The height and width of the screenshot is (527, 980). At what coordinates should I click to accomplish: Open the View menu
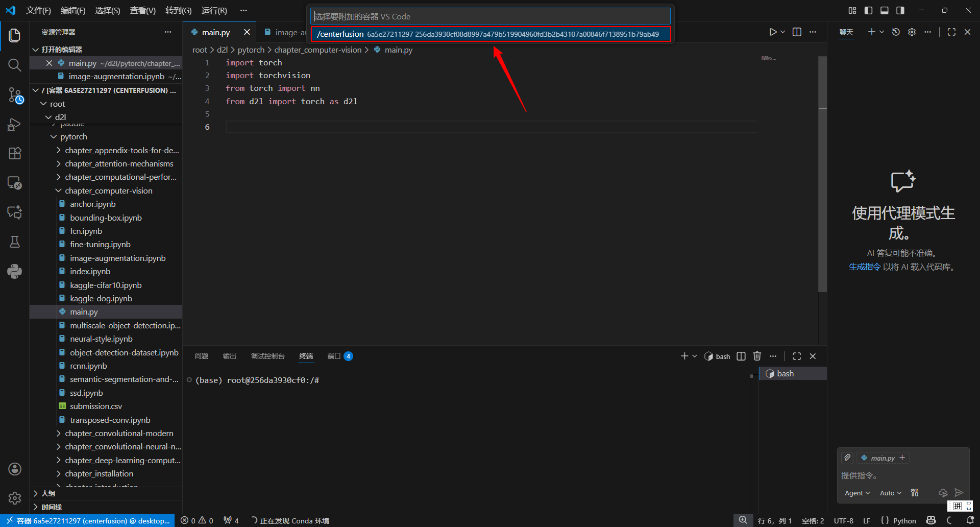143,11
